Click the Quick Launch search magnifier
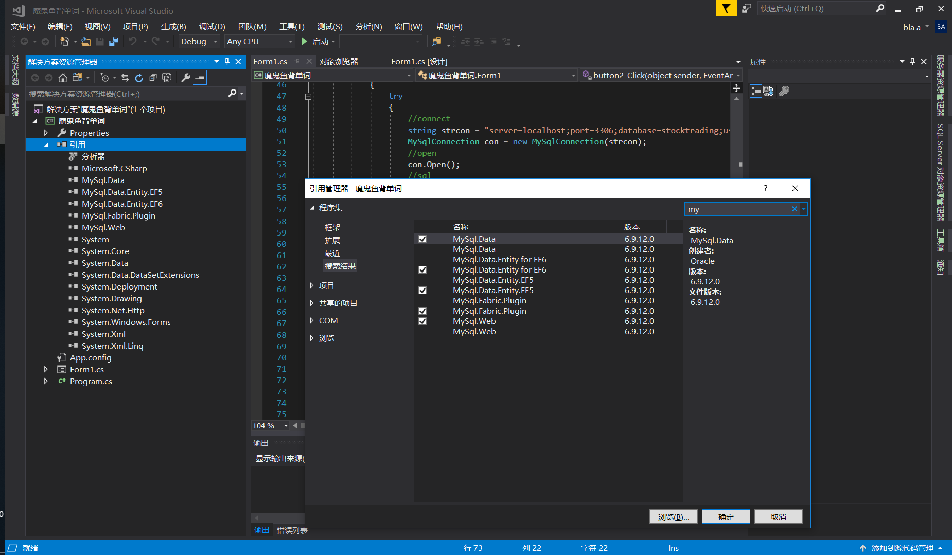The width and height of the screenshot is (952, 560). [879, 8]
